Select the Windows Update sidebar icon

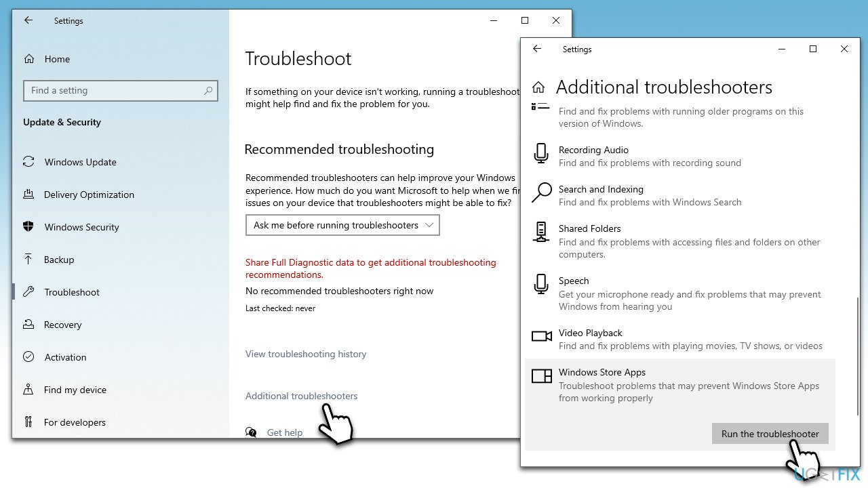point(28,161)
